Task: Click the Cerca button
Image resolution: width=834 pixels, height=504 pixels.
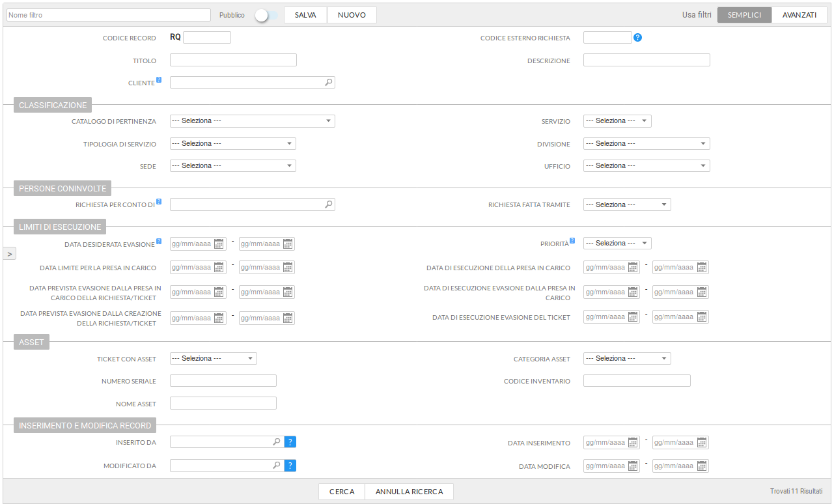Action: coord(342,492)
